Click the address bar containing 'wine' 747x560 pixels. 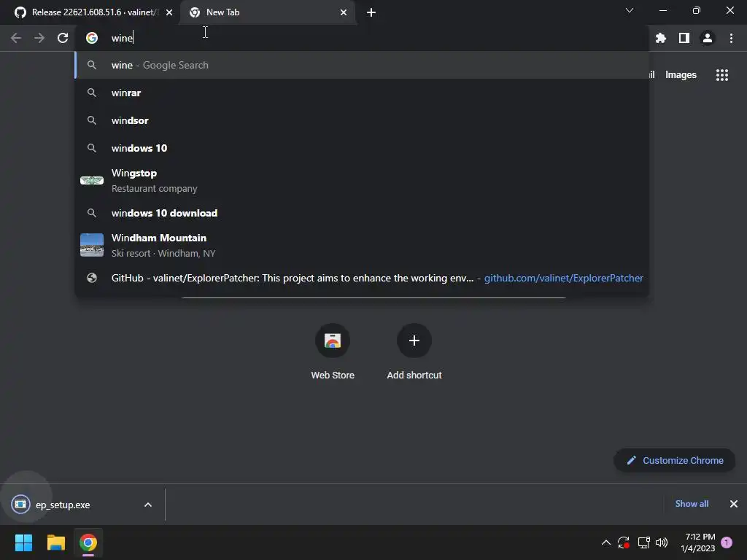point(362,38)
